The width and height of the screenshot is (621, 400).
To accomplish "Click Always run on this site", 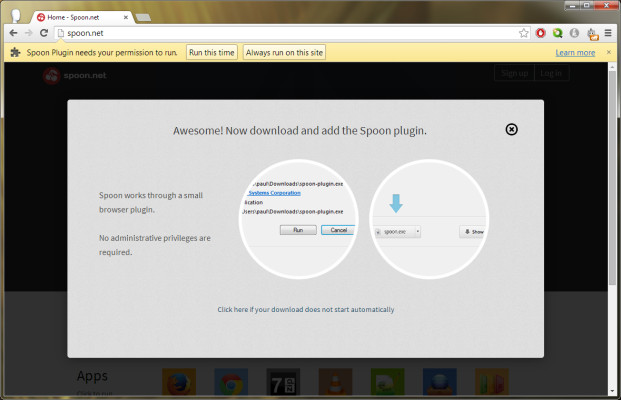I will click(x=284, y=52).
